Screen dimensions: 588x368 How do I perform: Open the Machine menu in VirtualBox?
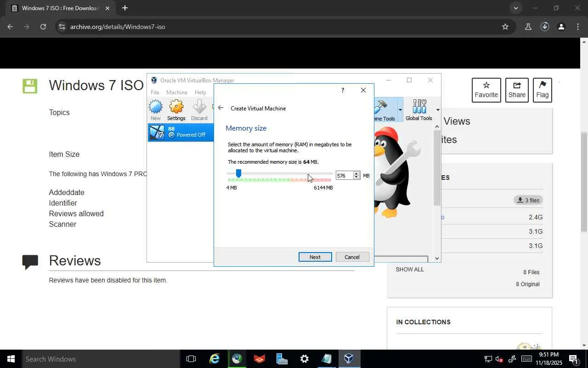[177, 92]
